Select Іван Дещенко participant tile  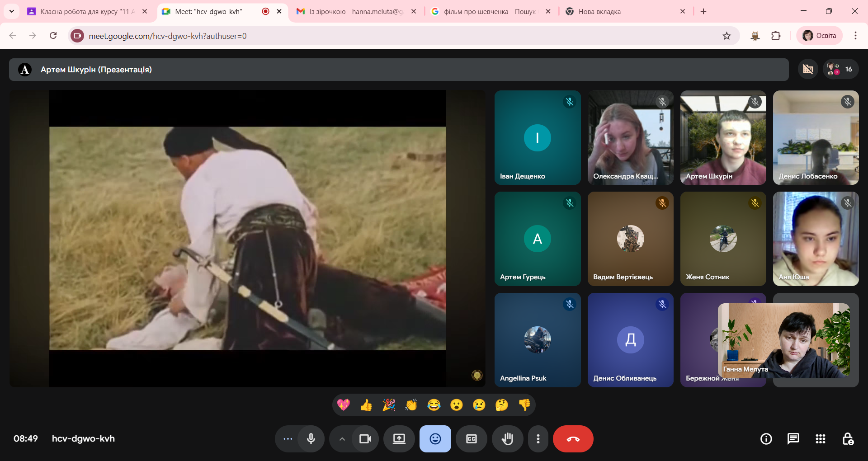coord(538,137)
